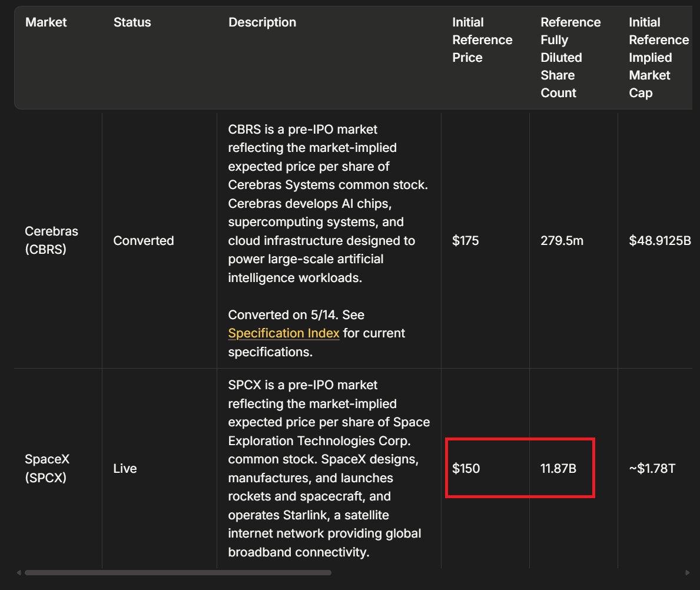This screenshot has height=590, width=700.
Task: Click the Converted status cell
Action: (x=143, y=241)
